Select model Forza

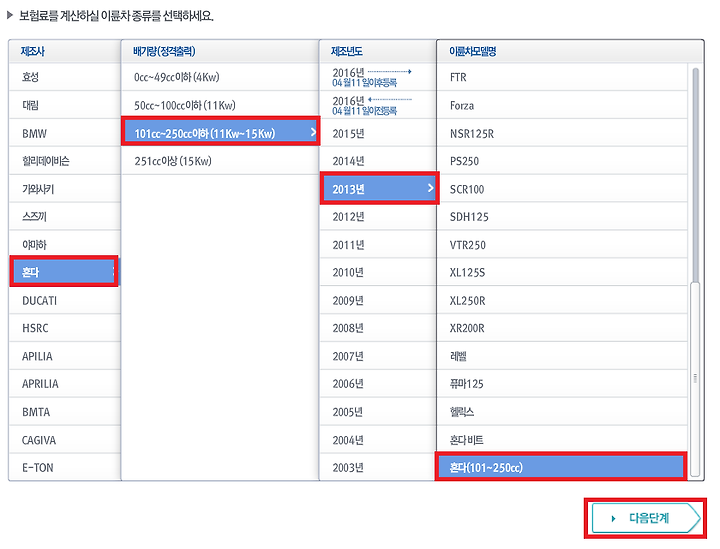click(x=562, y=105)
